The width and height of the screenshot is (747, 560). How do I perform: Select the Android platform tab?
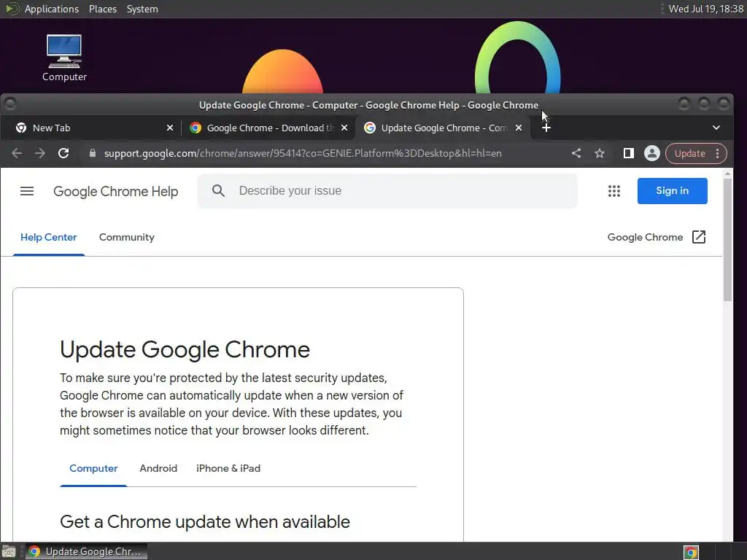coord(158,469)
